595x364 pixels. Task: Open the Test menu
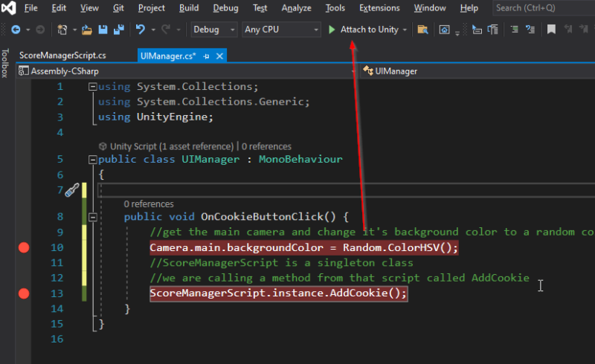pos(260,8)
